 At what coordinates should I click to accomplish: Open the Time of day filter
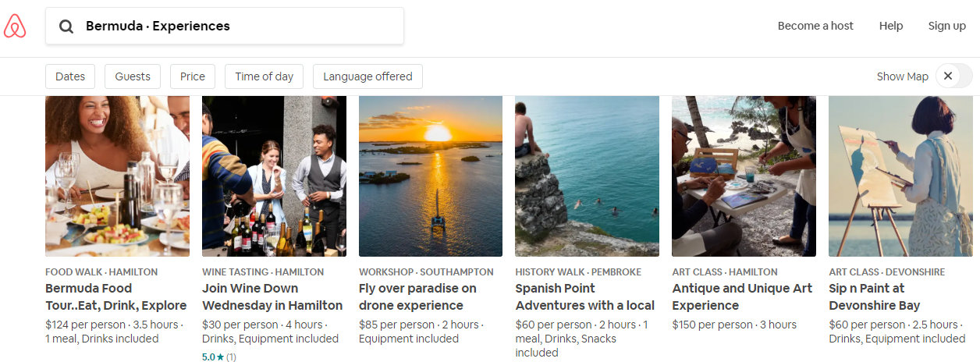pyautogui.click(x=265, y=76)
